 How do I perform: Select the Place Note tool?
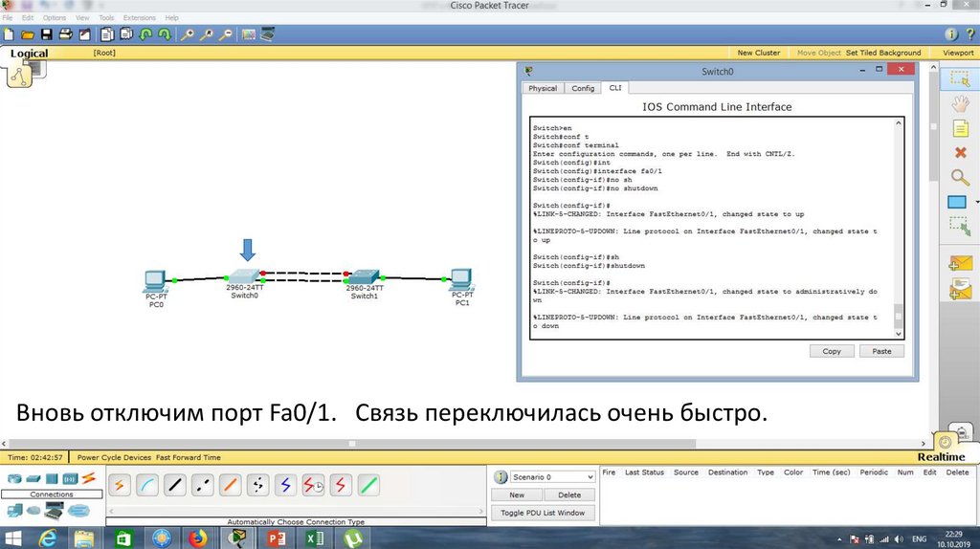click(960, 129)
